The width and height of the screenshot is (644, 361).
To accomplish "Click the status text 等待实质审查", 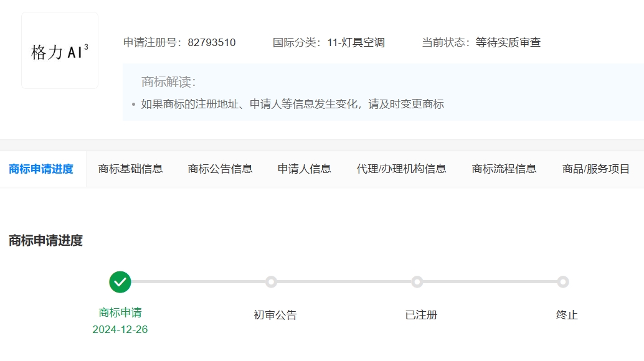I will [x=509, y=42].
